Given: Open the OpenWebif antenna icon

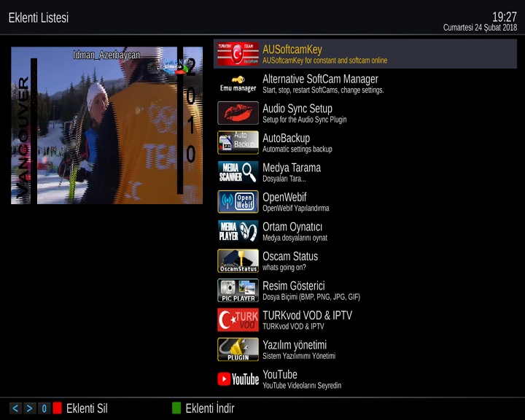Looking at the screenshot, I should pyautogui.click(x=238, y=202).
